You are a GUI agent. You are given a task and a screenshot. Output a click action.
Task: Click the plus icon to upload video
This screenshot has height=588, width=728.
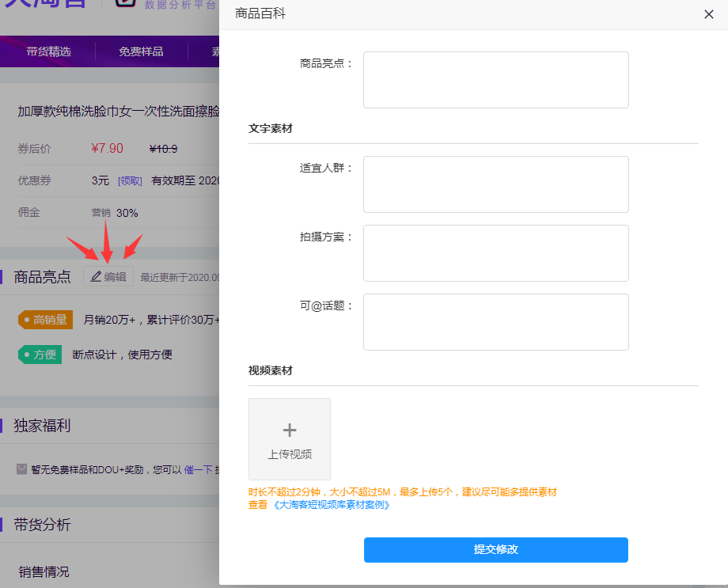point(290,430)
